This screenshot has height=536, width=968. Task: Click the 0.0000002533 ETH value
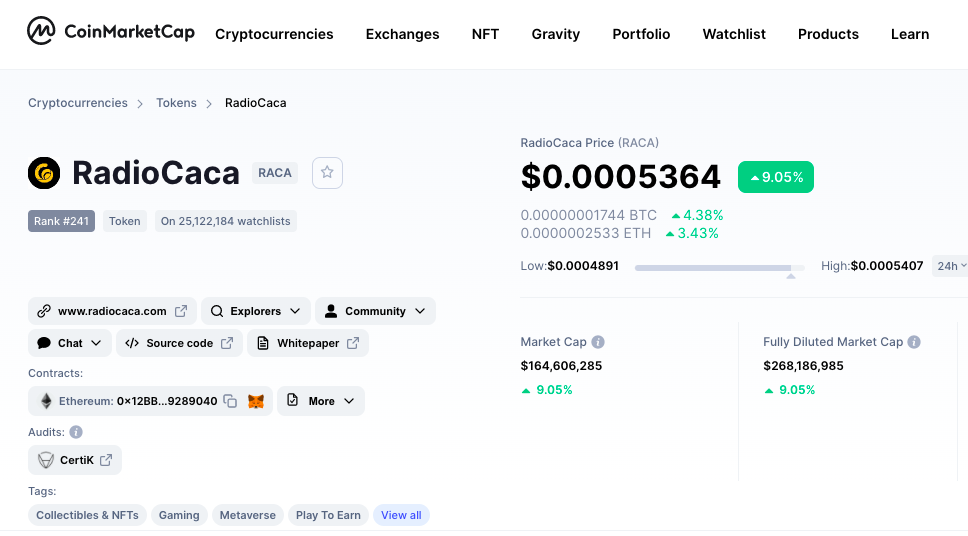click(586, 233)
